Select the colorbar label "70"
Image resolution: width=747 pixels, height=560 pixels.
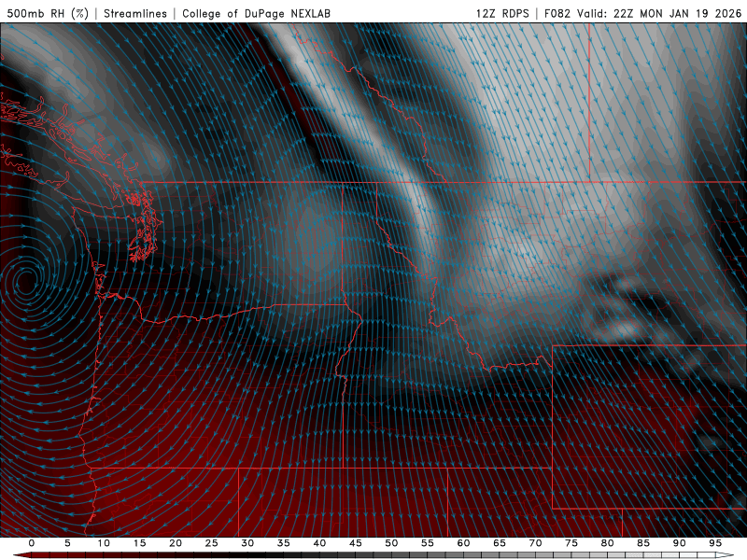(x=535, y=543)
